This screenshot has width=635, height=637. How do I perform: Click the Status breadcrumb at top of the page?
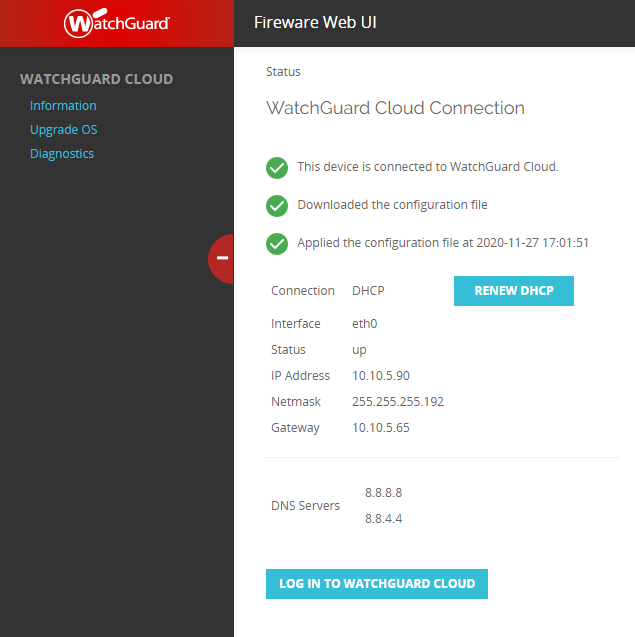pos(283,72)
